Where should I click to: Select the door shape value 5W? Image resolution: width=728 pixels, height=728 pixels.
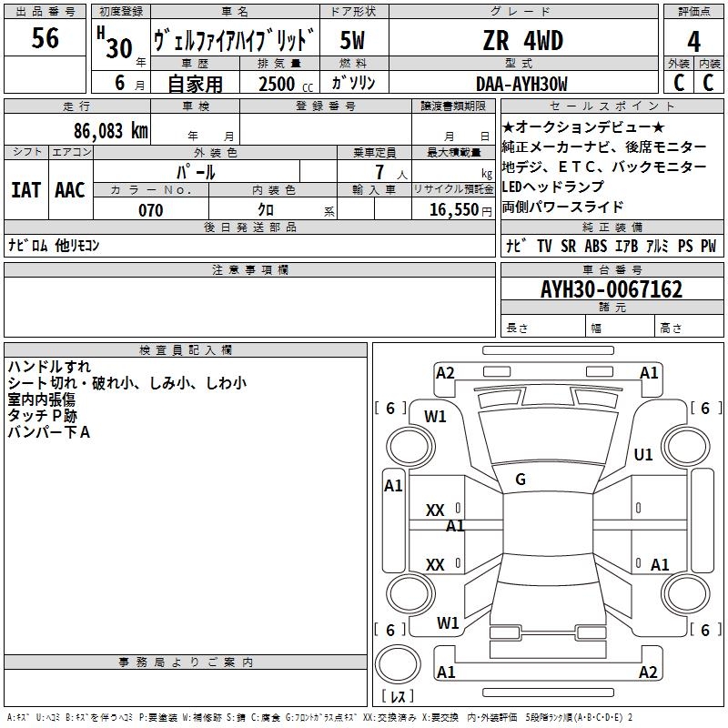353,40
